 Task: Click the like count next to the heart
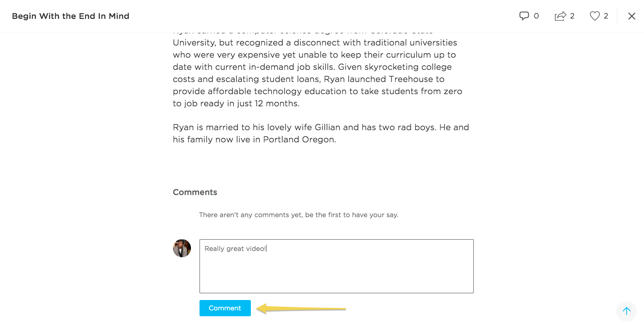point(606,16)
